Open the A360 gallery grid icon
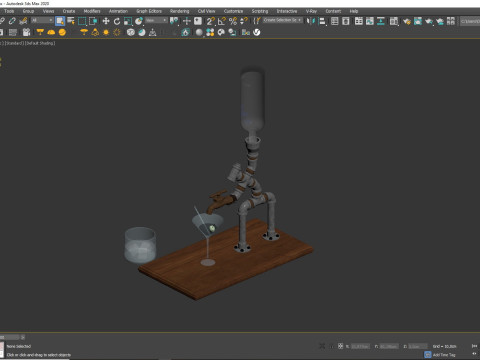This screenshot has height=360, width=480. pyautogui.click(x=451, y=21)
